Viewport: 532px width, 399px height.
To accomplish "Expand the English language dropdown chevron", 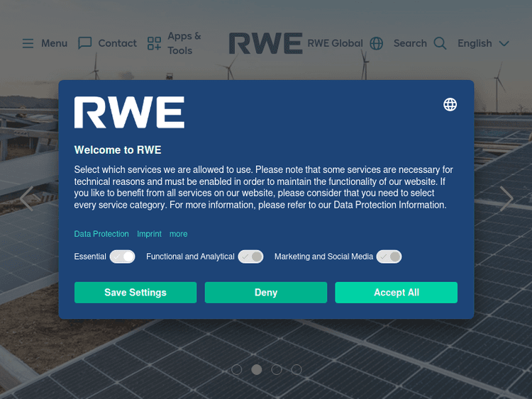I will pos(504,43).
